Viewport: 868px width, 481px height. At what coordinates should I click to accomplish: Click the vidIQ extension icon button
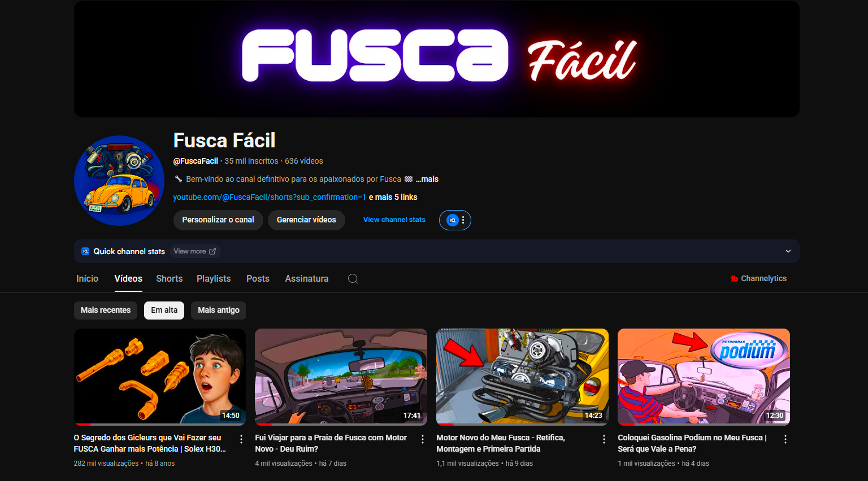[x=452, y=220]
